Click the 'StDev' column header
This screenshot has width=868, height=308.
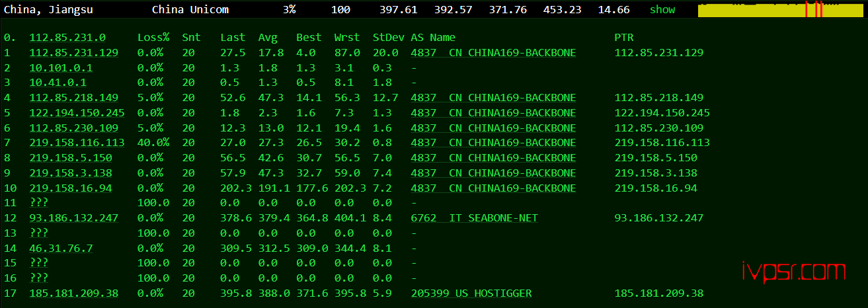388,38
